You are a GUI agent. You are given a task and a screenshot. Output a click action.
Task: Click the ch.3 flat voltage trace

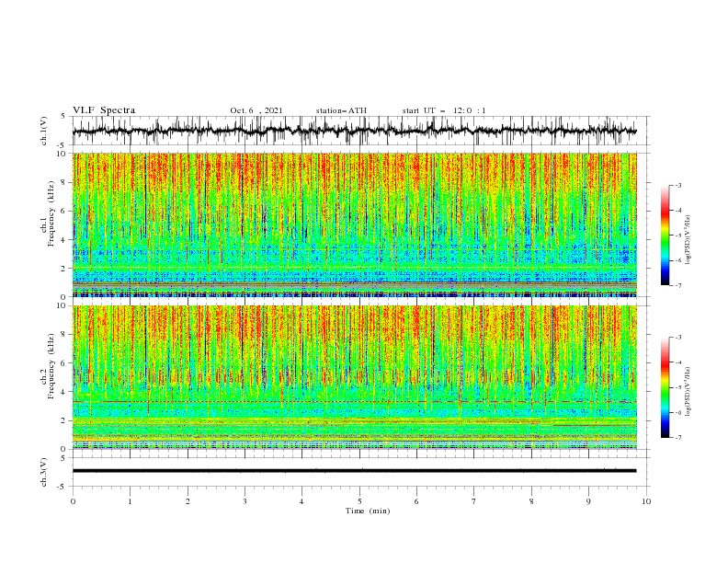click(x=354, y=471)
